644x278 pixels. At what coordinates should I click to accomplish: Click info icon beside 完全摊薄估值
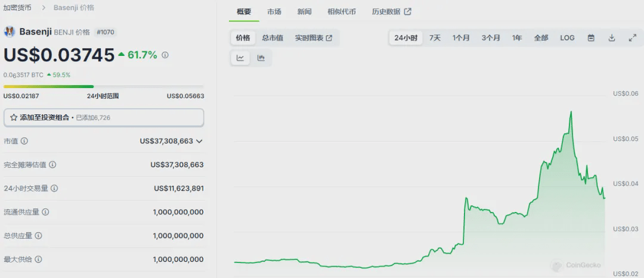pos(52,165)
